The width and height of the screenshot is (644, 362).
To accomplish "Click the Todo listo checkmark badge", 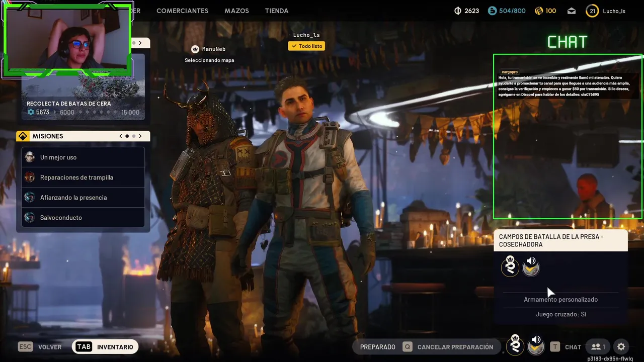I will [306, 46].
